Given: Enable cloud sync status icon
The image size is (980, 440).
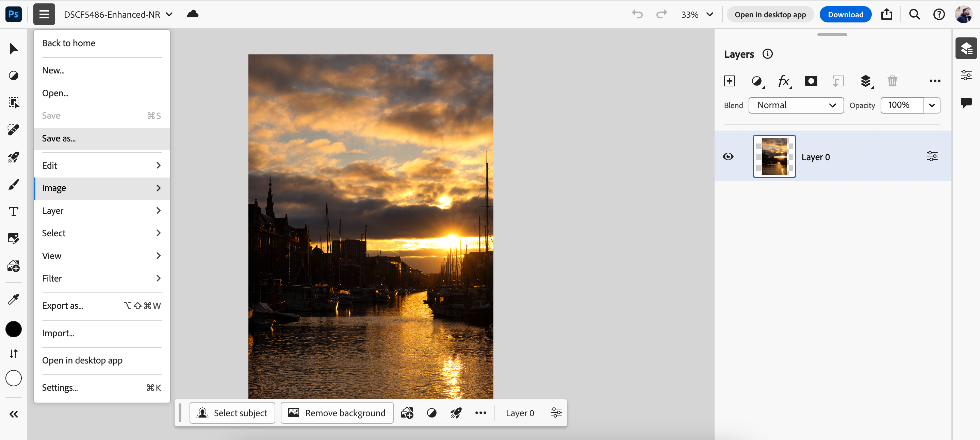Looking at the screenshot, I should coord(192,14).
